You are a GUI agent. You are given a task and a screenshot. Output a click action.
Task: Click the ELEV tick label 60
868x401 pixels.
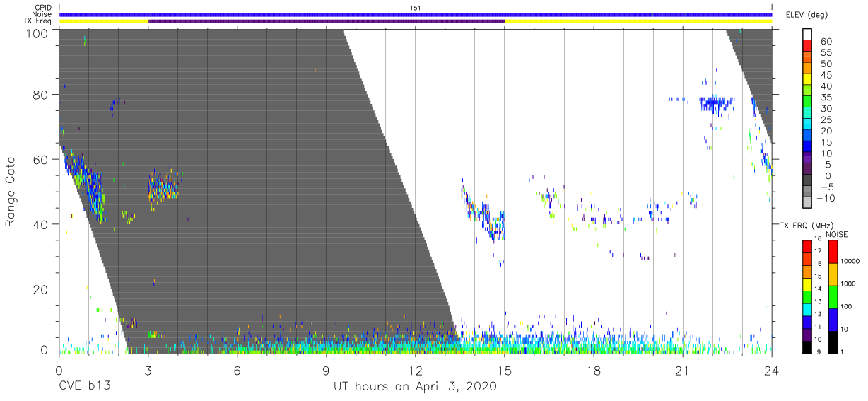[x=826, y=42]
